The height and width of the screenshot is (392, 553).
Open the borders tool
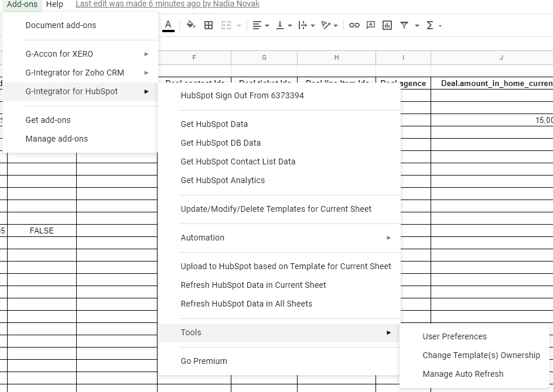click(209, 25)
